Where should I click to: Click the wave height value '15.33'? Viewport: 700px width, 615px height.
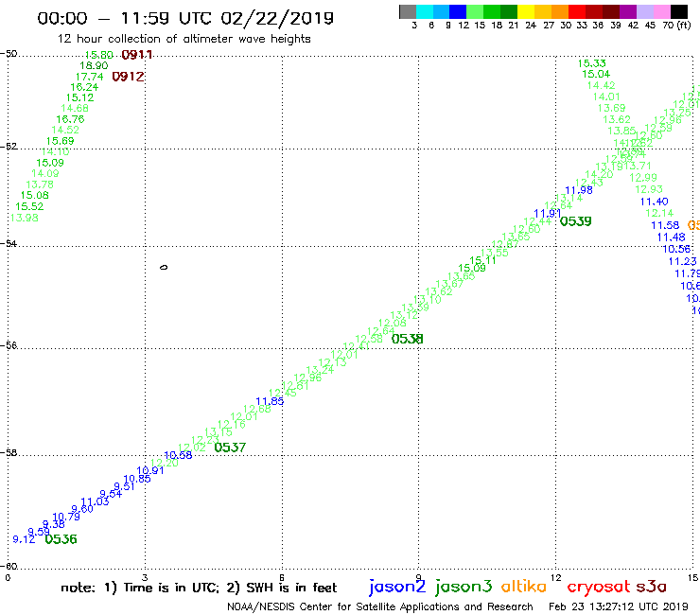[x=592, y=63]
